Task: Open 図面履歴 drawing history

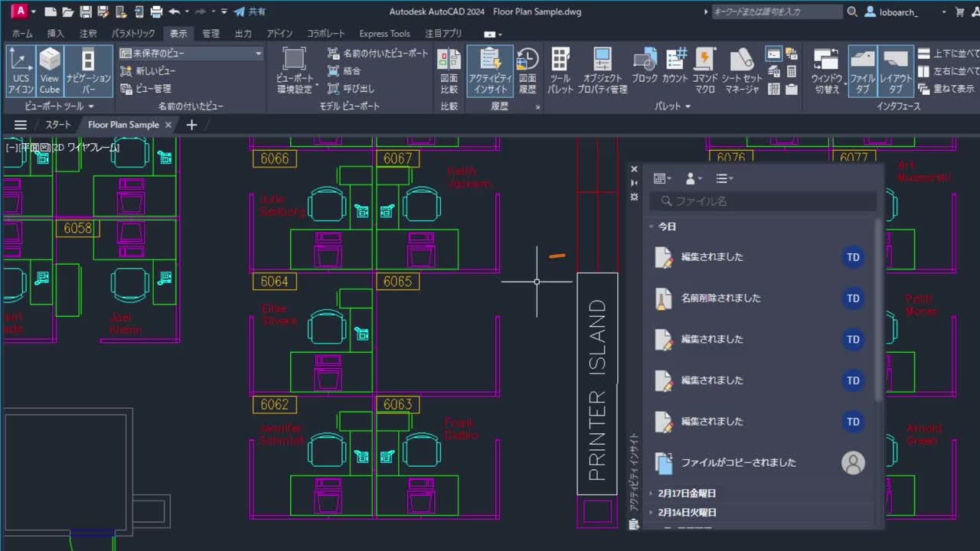Action: coord(528,70)
